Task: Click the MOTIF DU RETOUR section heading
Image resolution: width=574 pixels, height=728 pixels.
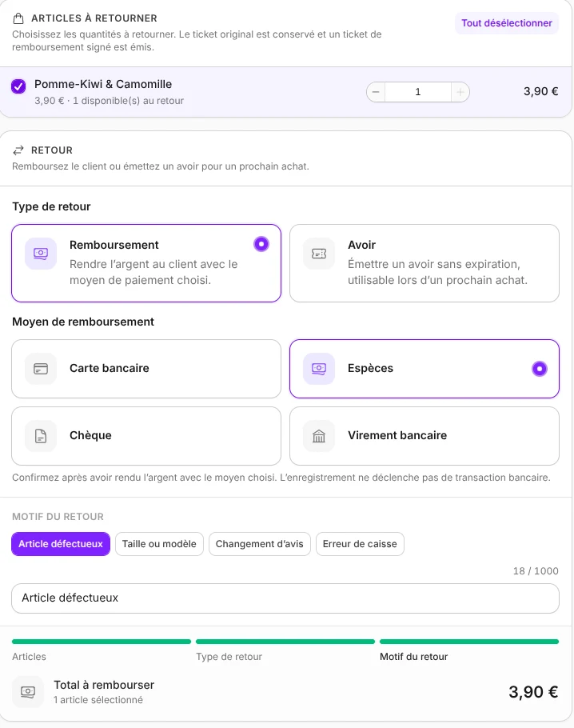Action: pyautogui.click(x=58, y=517)
